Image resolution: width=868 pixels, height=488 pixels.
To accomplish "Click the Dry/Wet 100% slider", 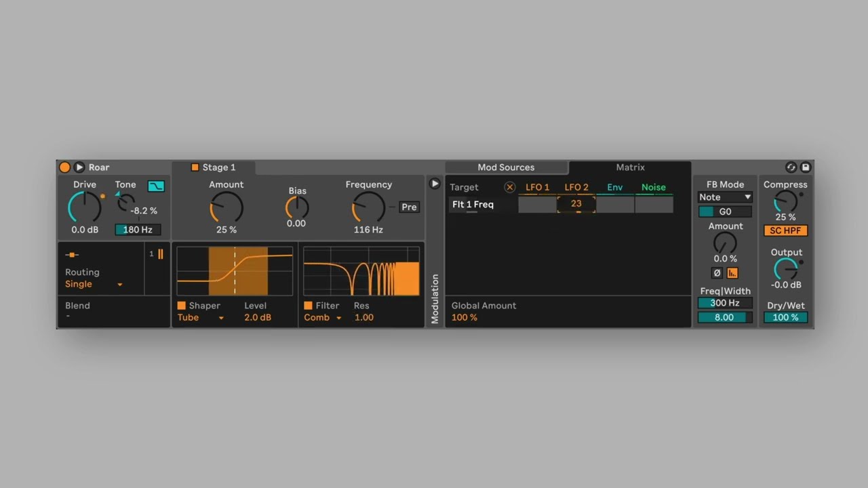I will (785, 317).
